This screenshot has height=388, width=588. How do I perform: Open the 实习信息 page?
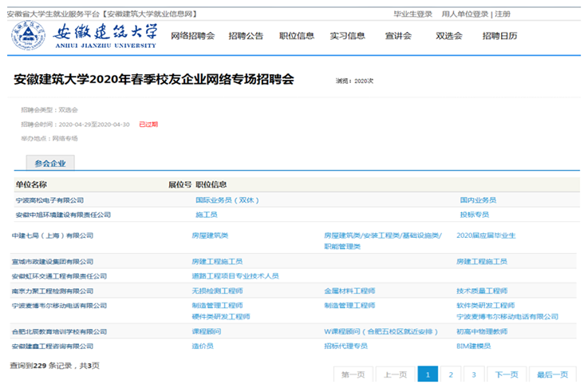(x=347, y=36)
